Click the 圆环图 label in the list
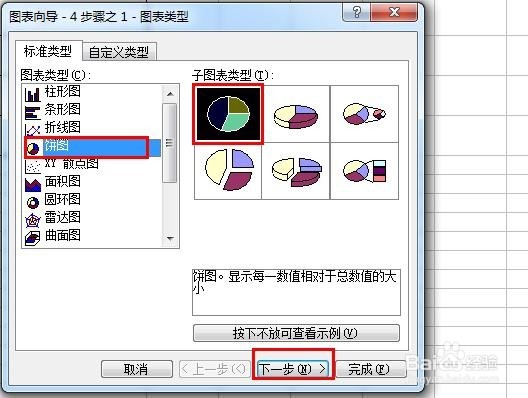528x398 pixels. [x=63, y=199]
